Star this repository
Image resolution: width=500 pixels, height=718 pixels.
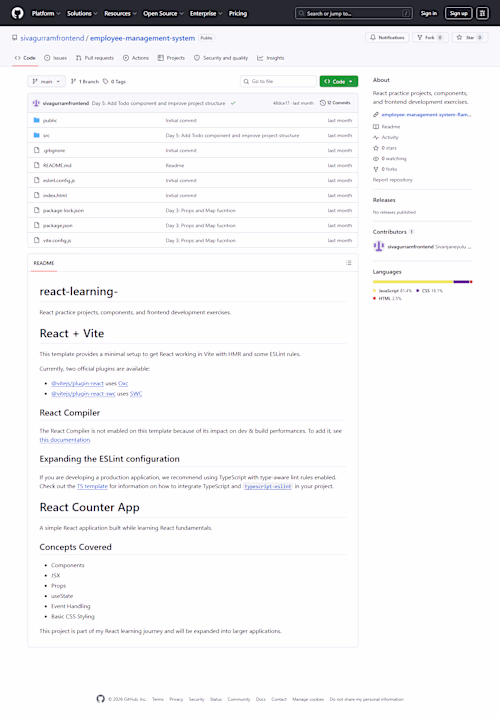469,38
